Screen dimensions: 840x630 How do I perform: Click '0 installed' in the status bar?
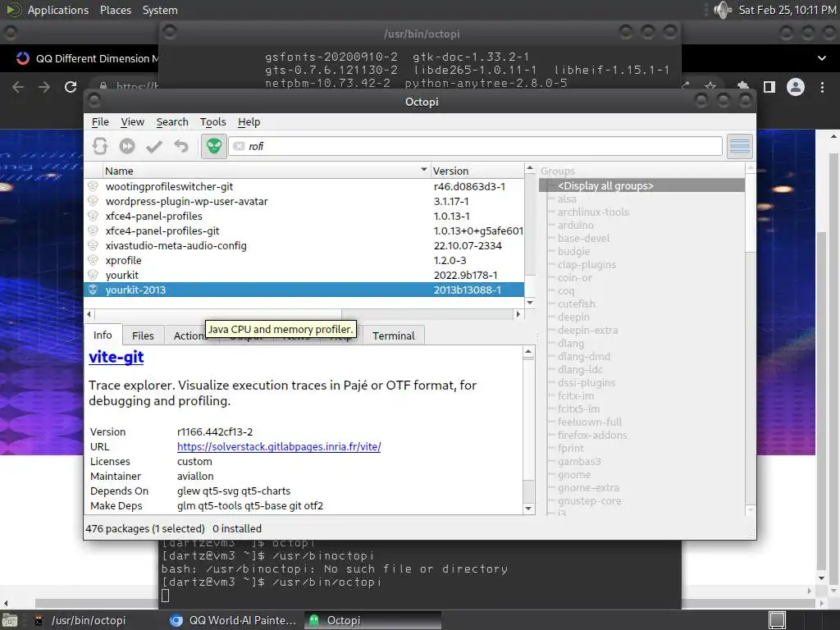237,529
